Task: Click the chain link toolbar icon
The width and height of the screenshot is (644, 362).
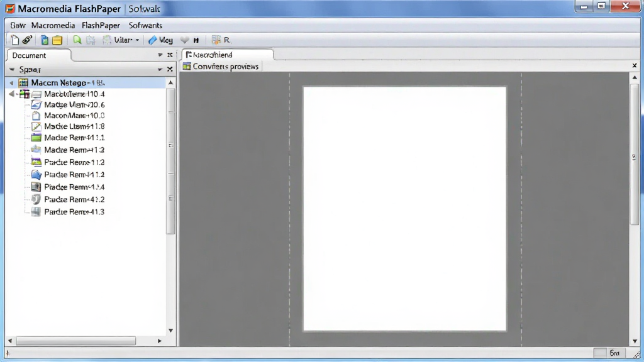Action: tap(27, 40)
